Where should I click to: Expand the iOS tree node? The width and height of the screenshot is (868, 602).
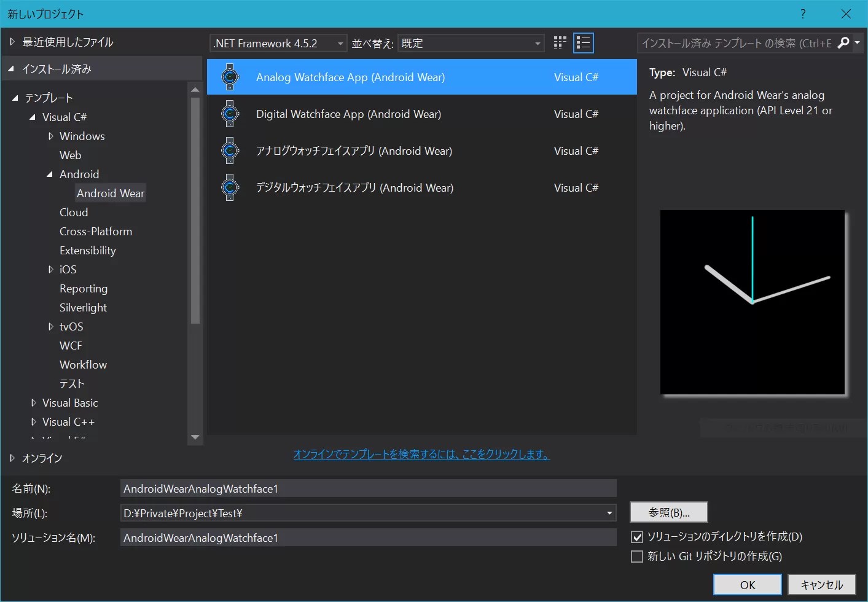pos(50,269)
